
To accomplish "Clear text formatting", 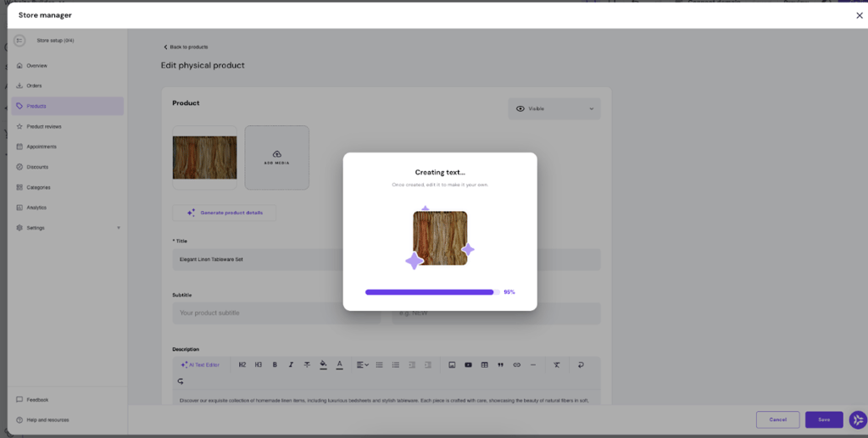I will (x=557, y=365).
